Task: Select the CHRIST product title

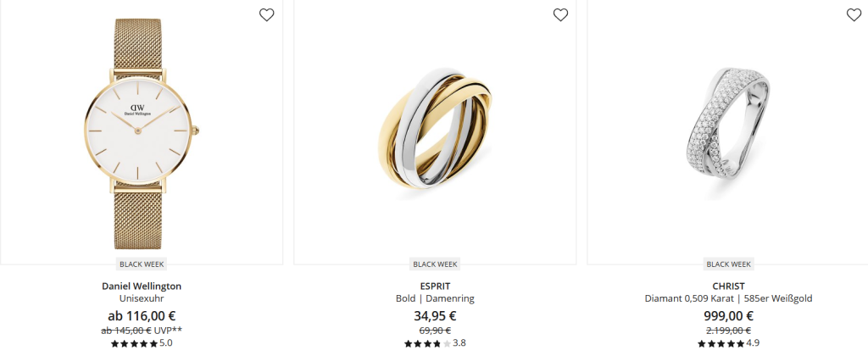Action: pos(729,286)
